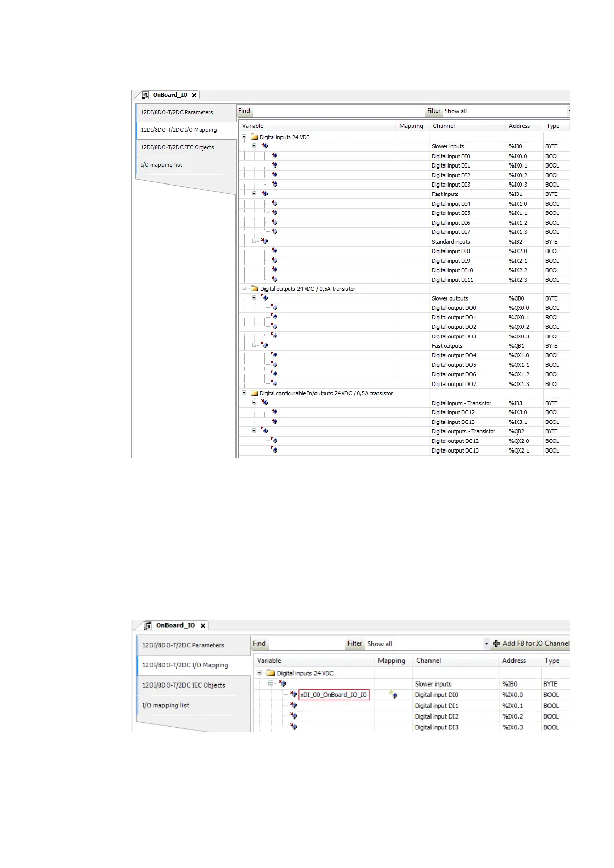Click variable icon for Digital input DI9

tap(274, 260)
